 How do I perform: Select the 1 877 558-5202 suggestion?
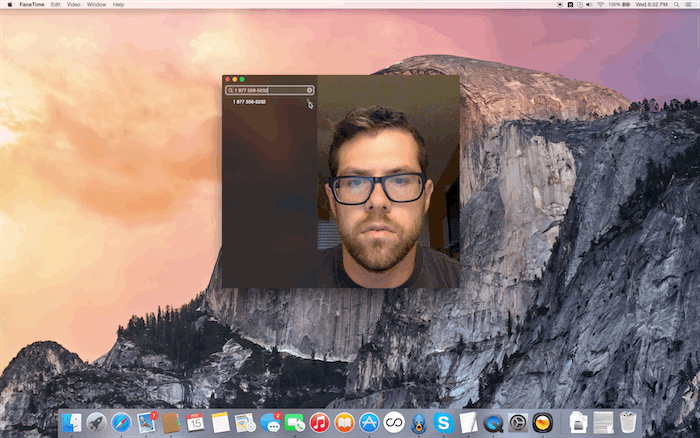pos(250,102)
